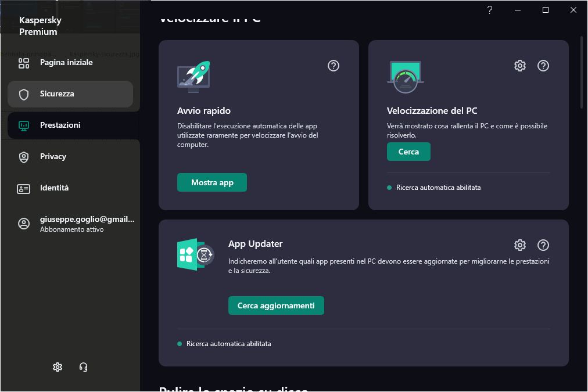This screenshot has height=392, width=588.
Task: Click Cerca aggiornamenti button
Action: (276, 306)
